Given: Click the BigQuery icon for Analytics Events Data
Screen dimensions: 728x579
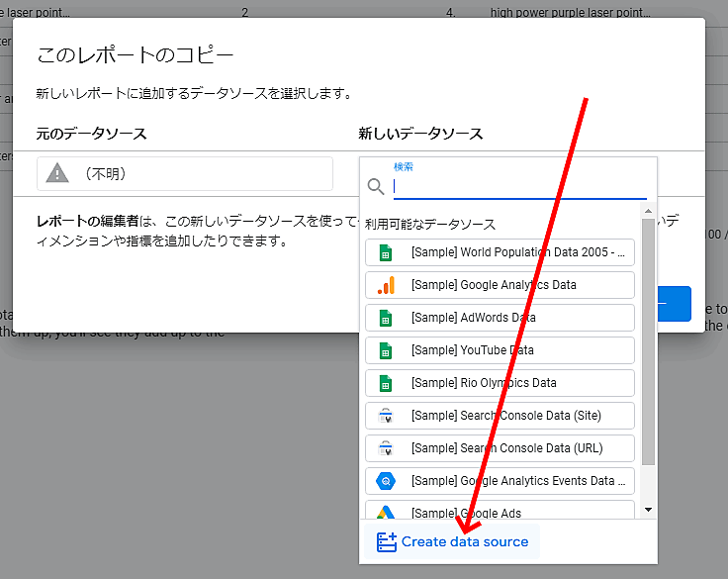Looking at the screenshot, I should (386, 481).
